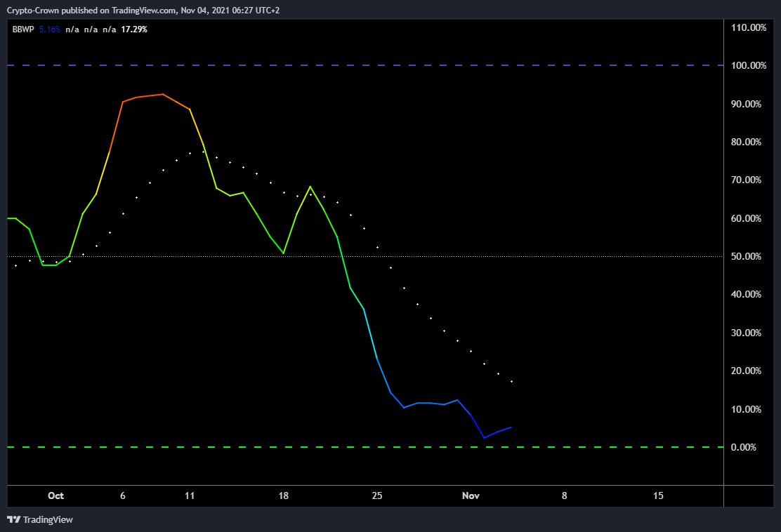Click the 17.29% moving average value
The image size is (781, 532).
(134, 29)
